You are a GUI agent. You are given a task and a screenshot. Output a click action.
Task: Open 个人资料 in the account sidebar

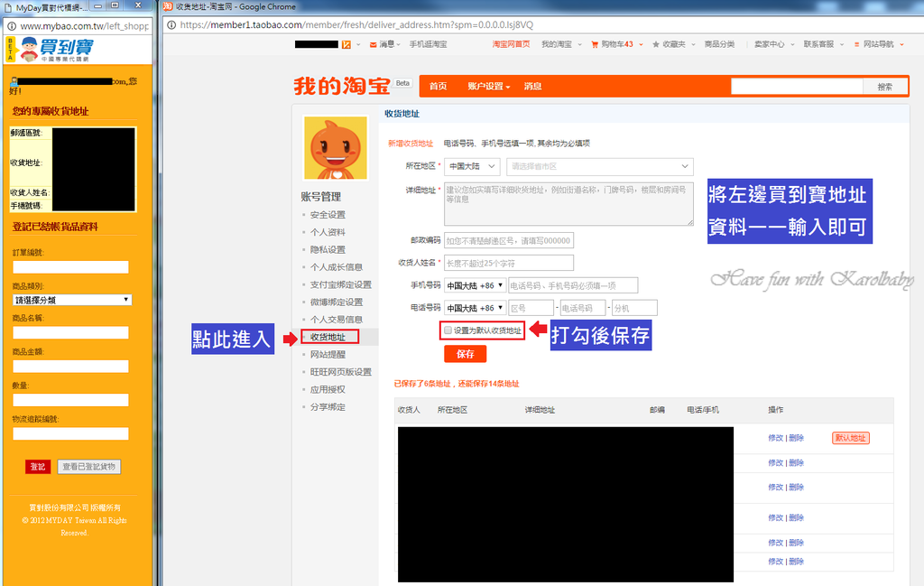click(x=328, y=232)
